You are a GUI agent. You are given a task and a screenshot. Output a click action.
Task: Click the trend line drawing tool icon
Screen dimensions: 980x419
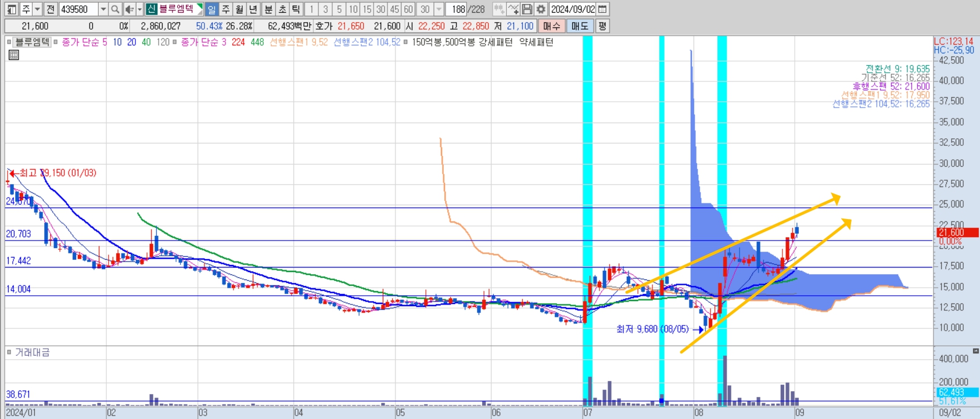coord(513,9)
